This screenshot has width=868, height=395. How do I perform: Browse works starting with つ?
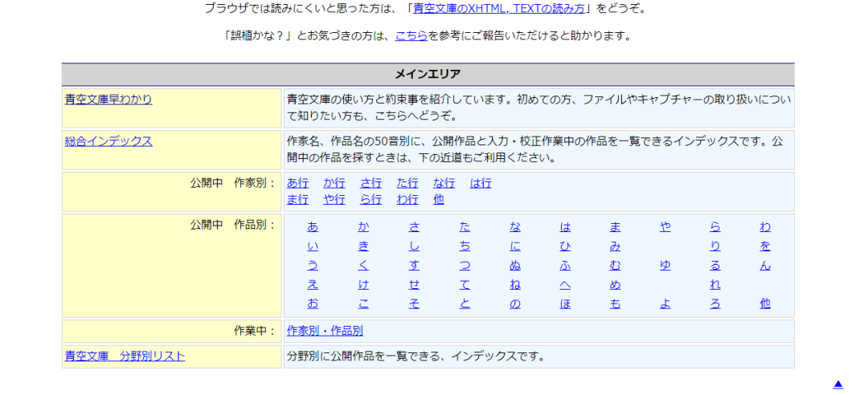(x=465, y=266)
